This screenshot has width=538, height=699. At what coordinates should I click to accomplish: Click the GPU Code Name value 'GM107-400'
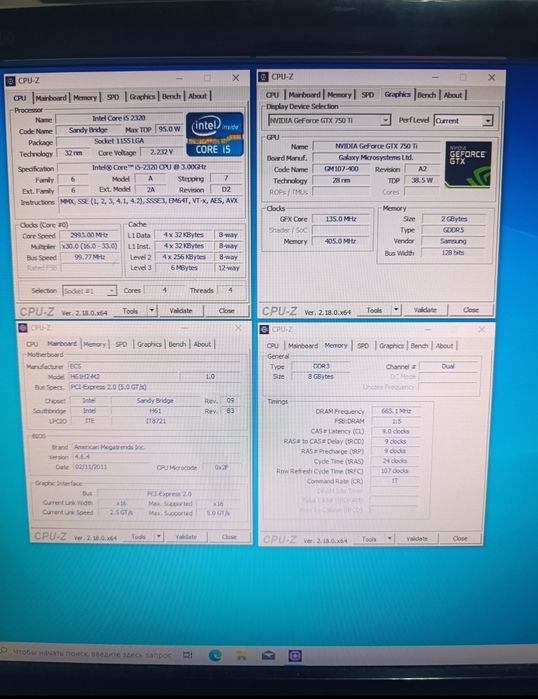point(341,169)
